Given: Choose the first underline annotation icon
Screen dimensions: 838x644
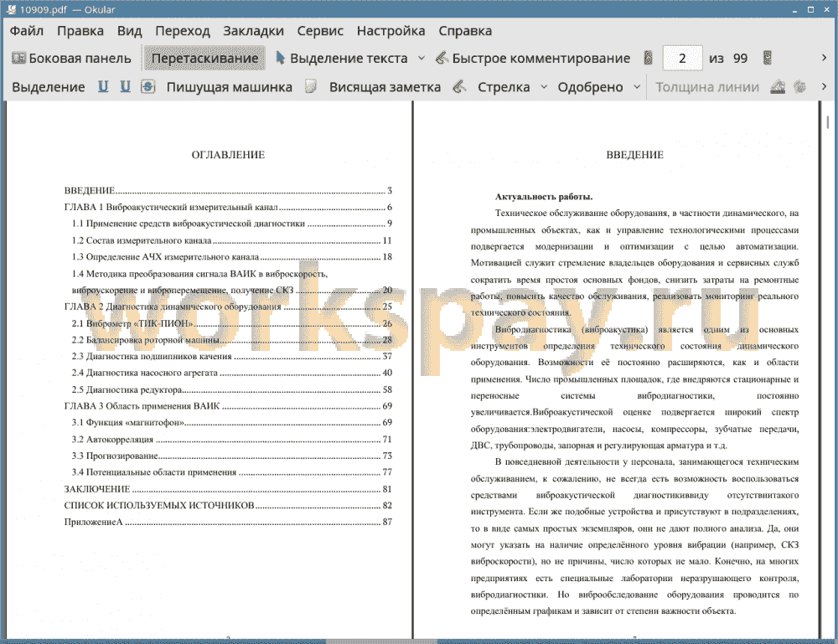Looking at the screenshot, I should tap(103, 86).
